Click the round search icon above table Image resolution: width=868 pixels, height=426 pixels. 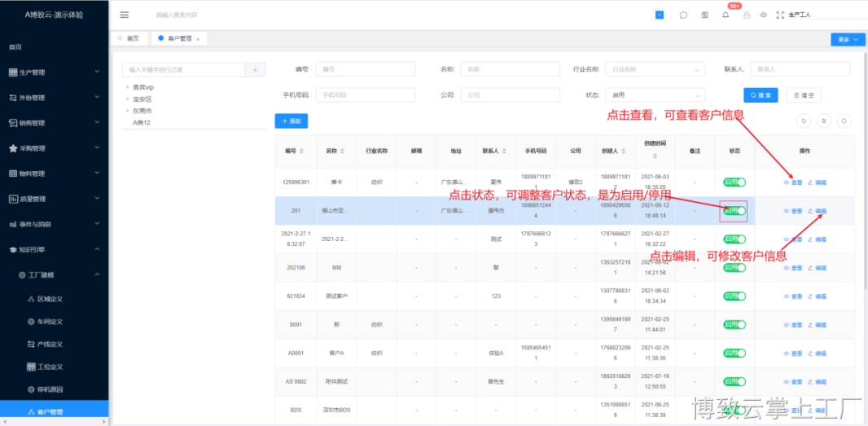coord(844,121)
